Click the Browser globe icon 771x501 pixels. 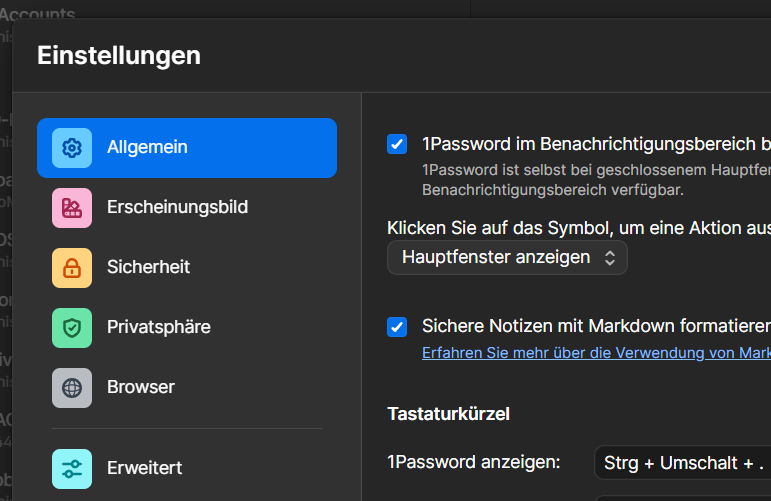tap(72, 388)
